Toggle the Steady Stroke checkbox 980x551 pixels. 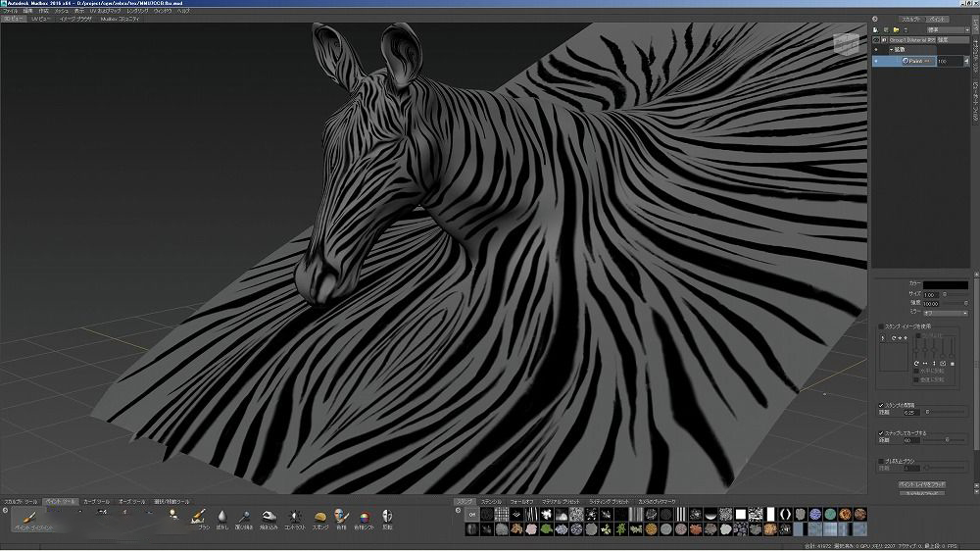880,431
